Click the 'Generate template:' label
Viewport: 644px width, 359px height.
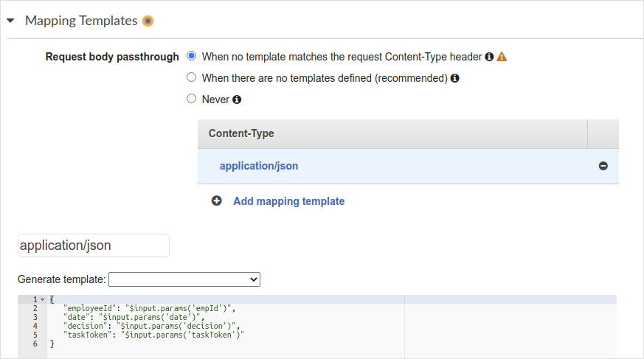pyautogui.click(x=62, y=279)
